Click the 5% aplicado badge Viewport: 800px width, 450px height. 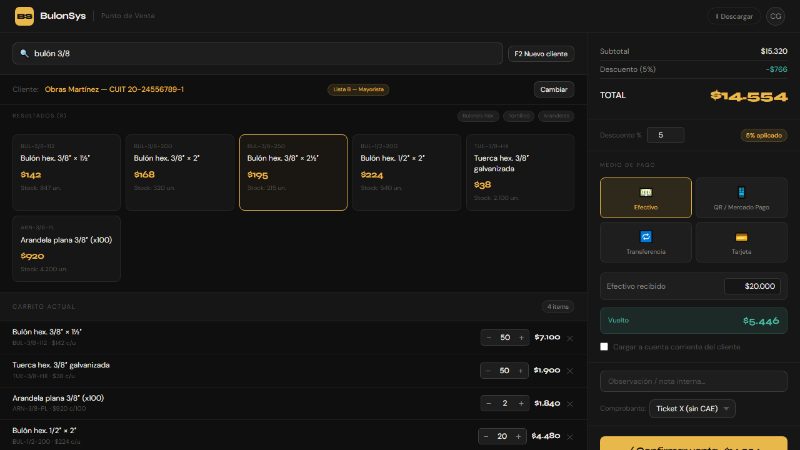[x=763, y=136]
